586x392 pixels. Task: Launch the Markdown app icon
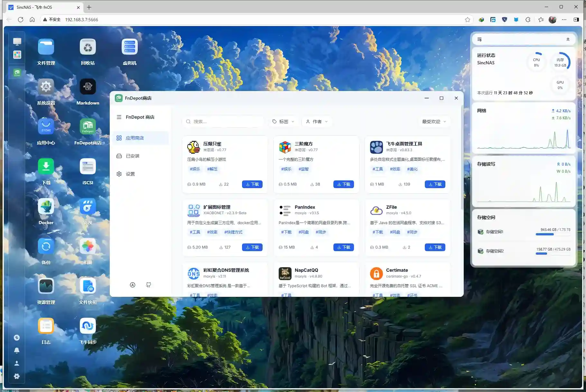(88, 87)
